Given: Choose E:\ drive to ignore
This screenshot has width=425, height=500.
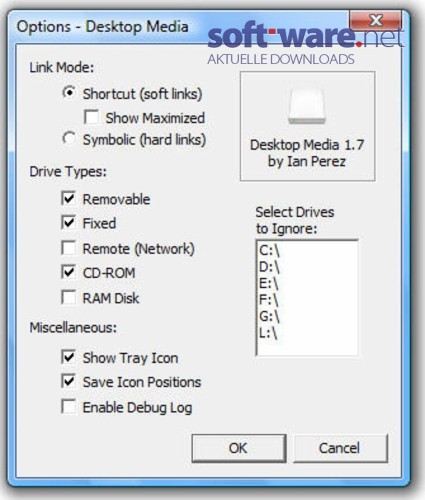Looking at the screenshot, I should pyautogui.click(x=307, y=284).
